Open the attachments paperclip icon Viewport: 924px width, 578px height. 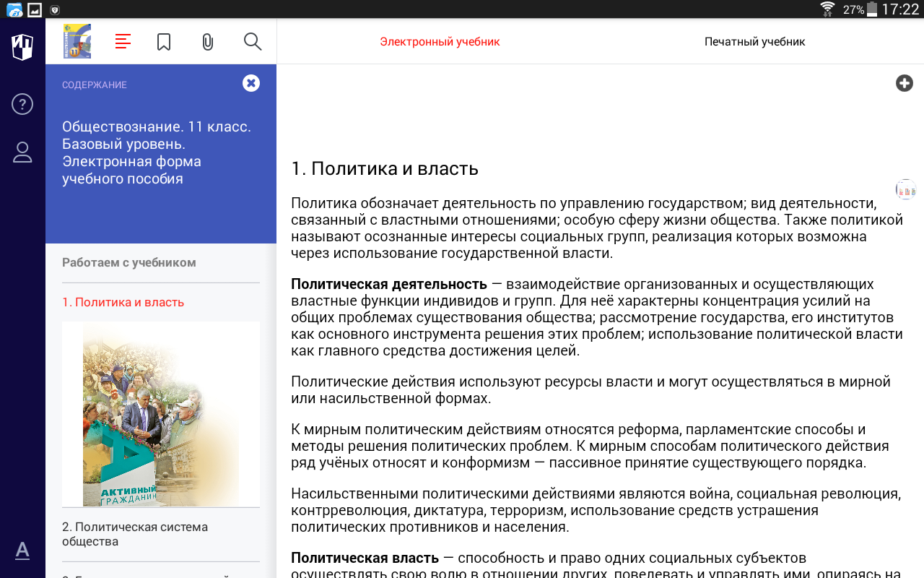(208, 42)
